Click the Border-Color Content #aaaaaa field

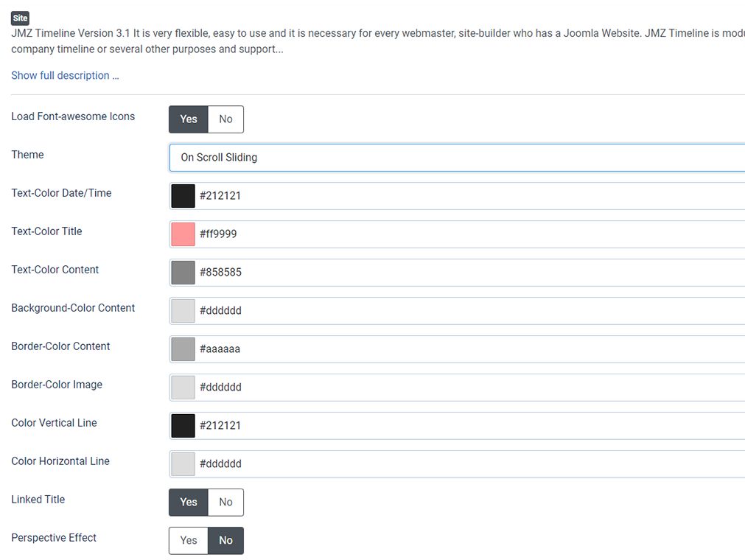pyautogui.click(x=470, y=349)
